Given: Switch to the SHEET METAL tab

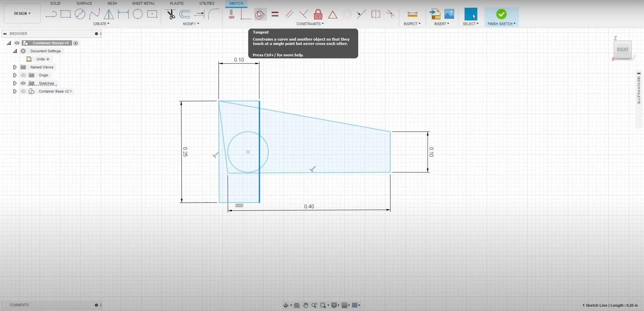Looking at the screenshot, I should (143, 3).
